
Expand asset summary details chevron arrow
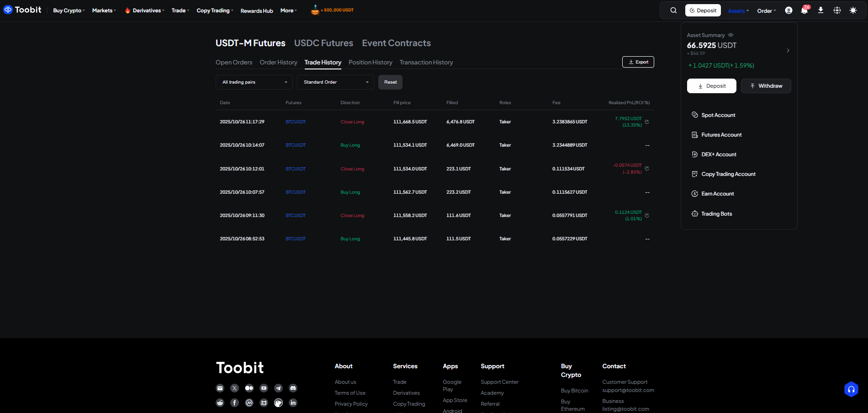[x=788, y=50]
